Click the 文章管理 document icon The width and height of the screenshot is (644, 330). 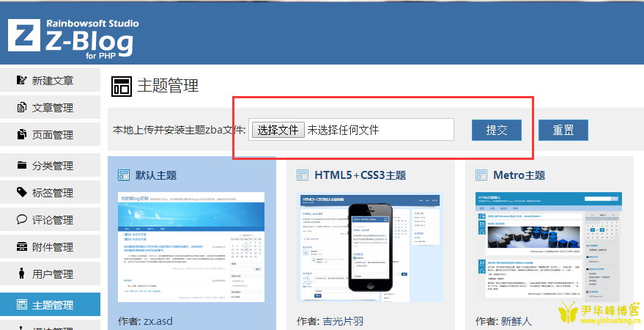click(x=22, y=107)
